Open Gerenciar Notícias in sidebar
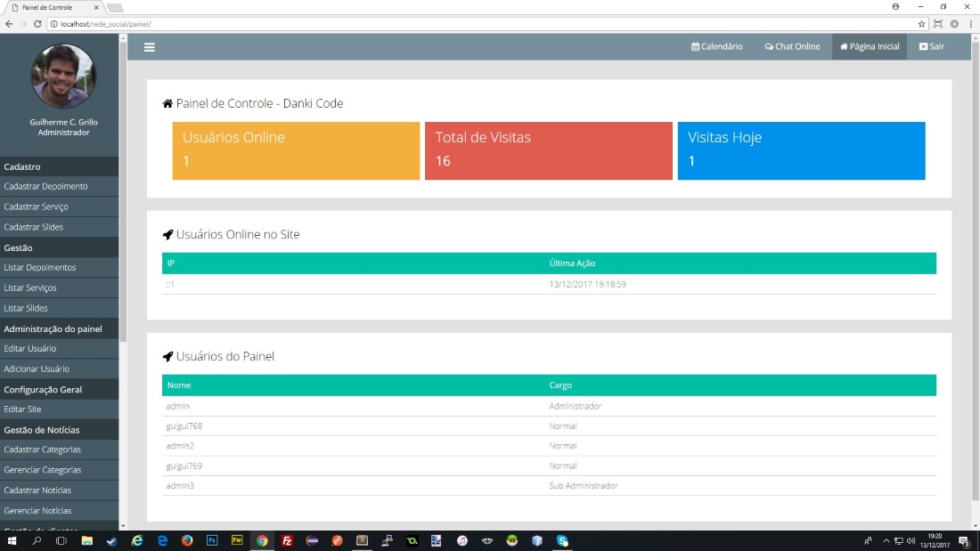The image size is (980, 551). click(37, 511)
